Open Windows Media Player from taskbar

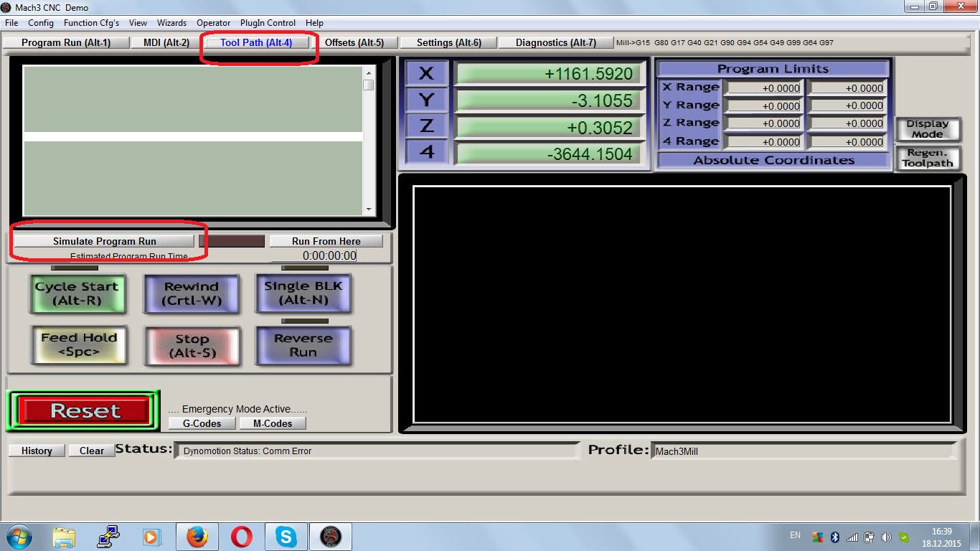151,537
